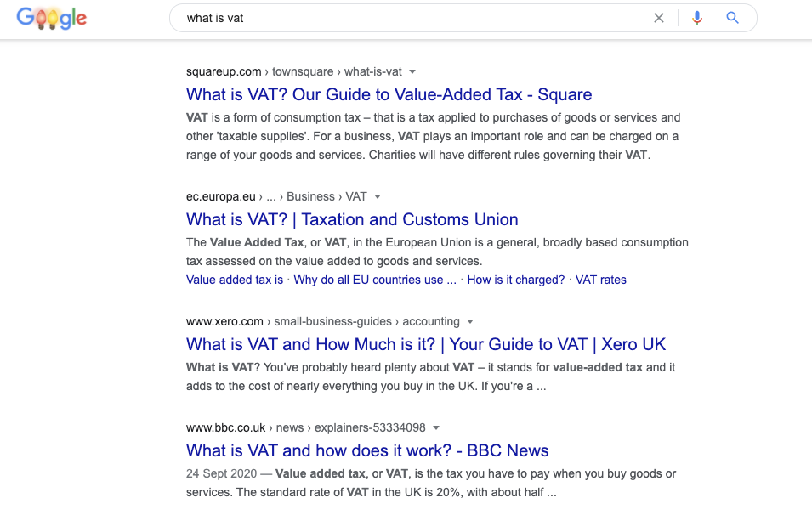Image resolution: width=812 pixels, height=515 pixels.
Task: Open 'How is it charged?' sitelink
Action: [x=516, y=280]
